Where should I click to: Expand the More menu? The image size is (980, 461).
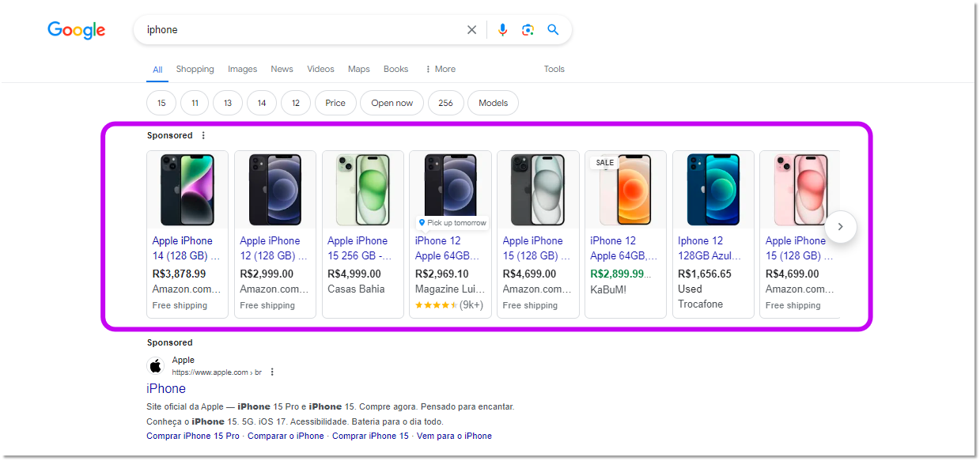(x=441, y=69)
